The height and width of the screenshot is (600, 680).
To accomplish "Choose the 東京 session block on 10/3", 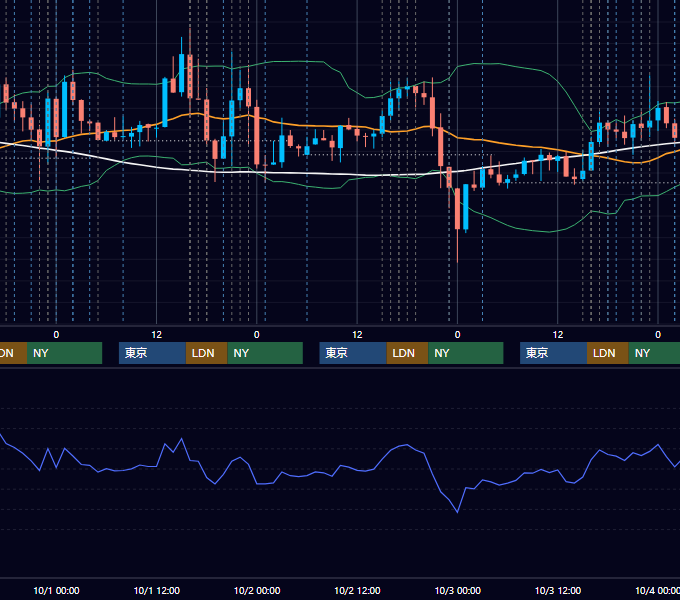I will point(553,353).
